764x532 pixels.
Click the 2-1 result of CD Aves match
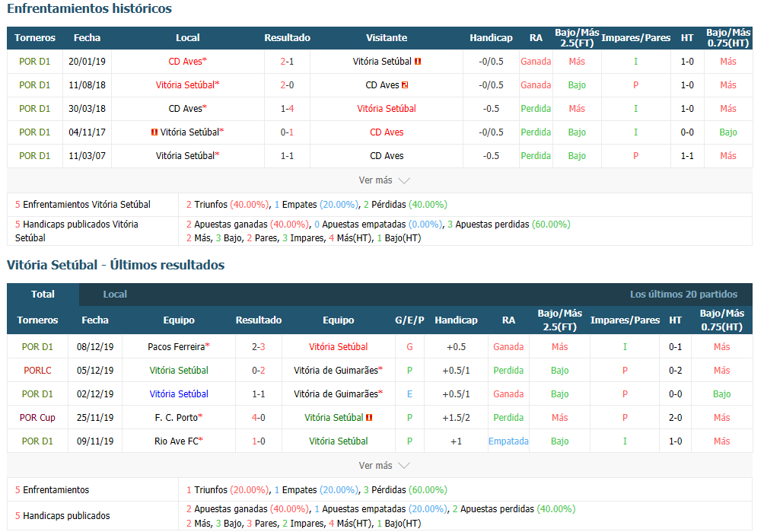click(x=287, y=62)
